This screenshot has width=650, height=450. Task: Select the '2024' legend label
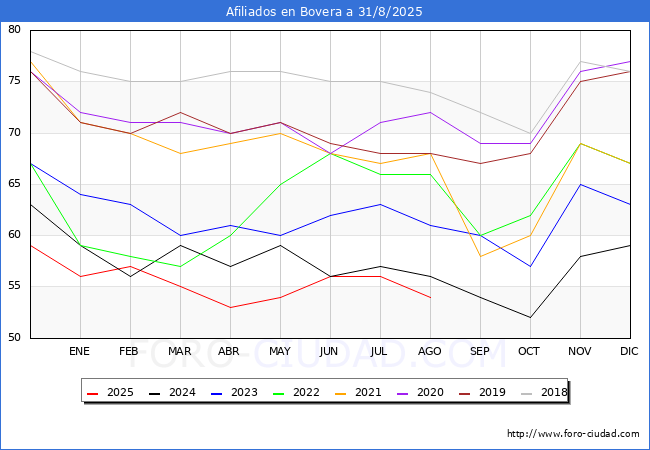click(x=182, y=392)
